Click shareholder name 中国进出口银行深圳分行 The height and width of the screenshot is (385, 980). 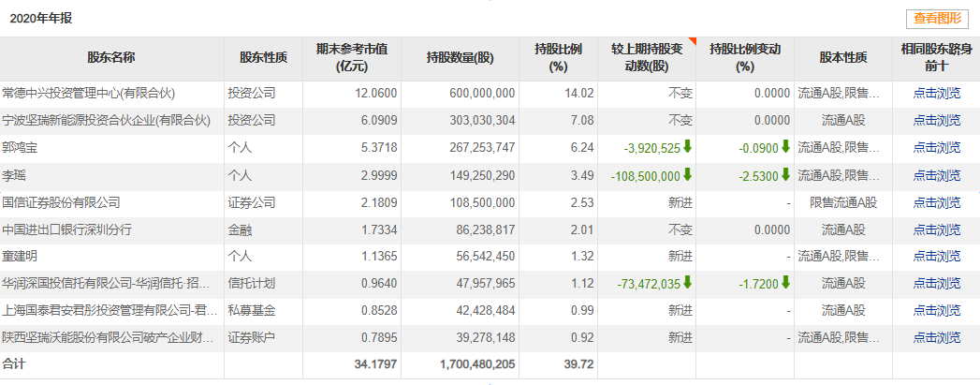pyautogui.click(x=67, y=230)
